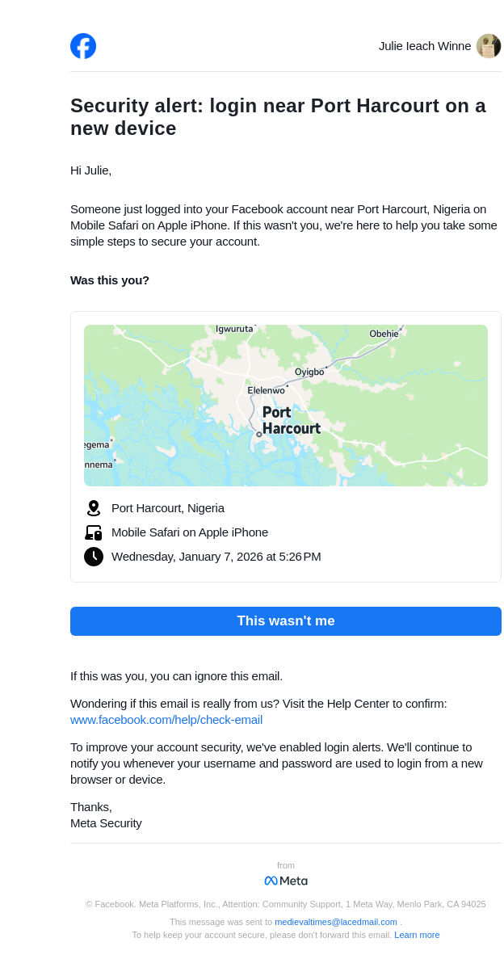This screenshot has width=504, height=980.
Task: Click the clock time icon
Action: point(94,557)
